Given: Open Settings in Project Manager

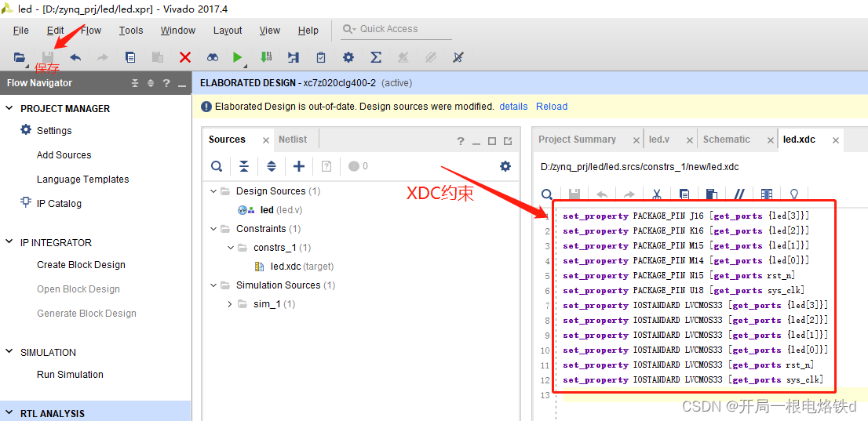Looking at the screenshot, I should (x=54, y=131).
